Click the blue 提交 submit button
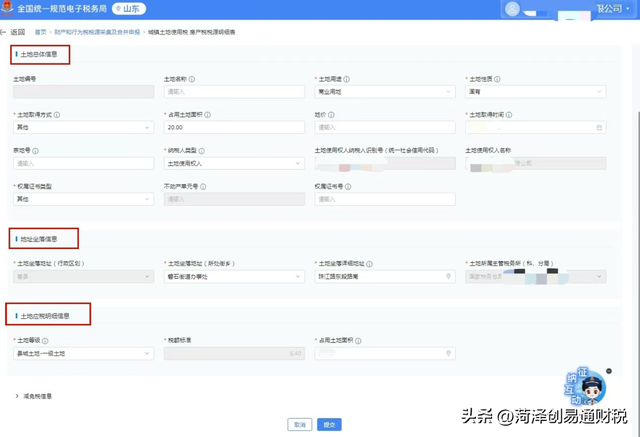 [x=329, y=424]
